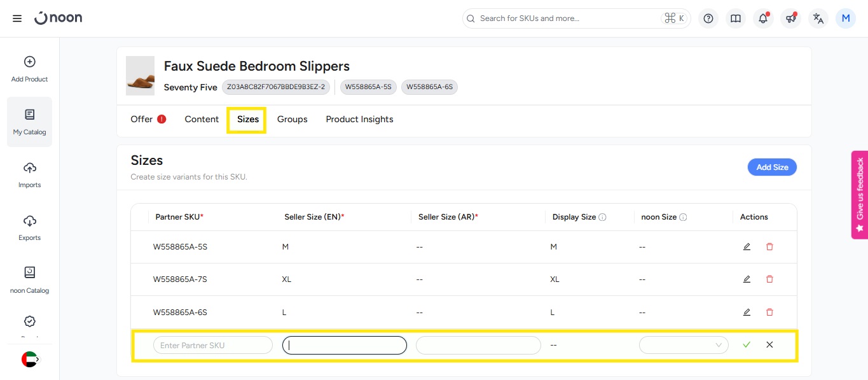Click the Enter Partner SKU field
This screenshot has width=868, height=380.
click(x=212, y=345)
